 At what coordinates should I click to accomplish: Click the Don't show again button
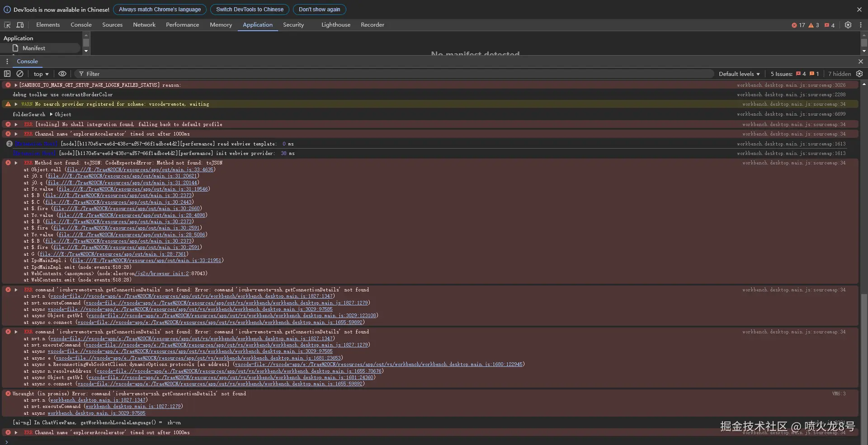319,9
